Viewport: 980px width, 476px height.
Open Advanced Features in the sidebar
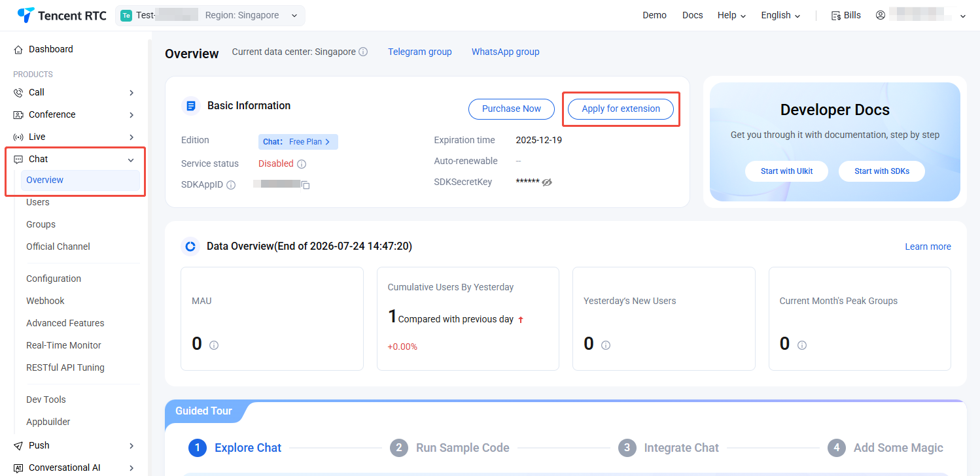click(x=65, y=324)
